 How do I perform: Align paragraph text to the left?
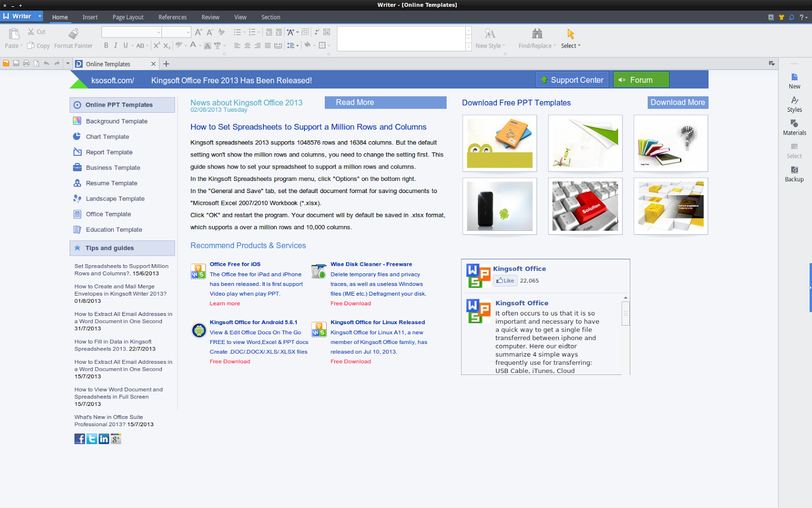[237, 45]
